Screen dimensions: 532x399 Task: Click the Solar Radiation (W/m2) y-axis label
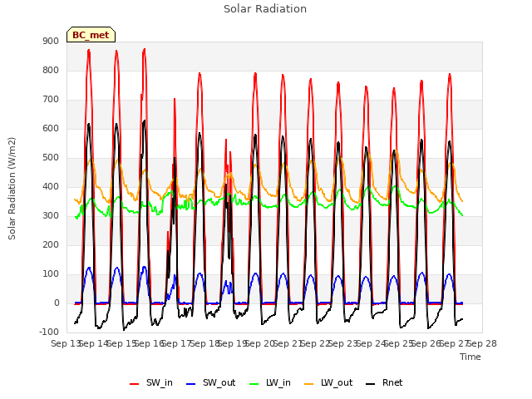tap(12, 189)
